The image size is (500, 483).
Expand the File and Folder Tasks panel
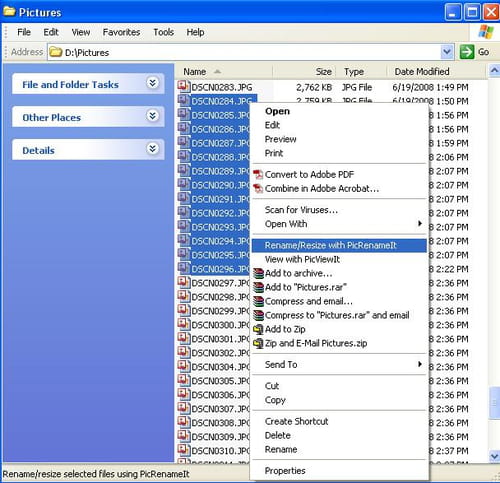[x=152, y=83]
